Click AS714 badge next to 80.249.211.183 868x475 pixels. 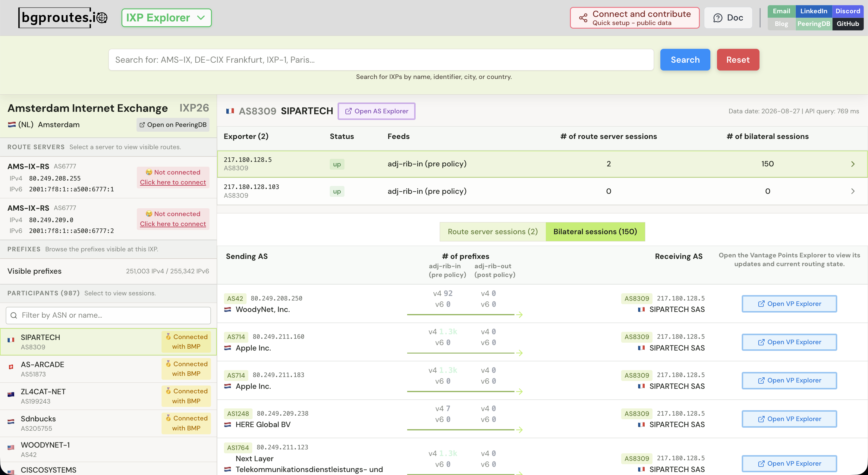[x=236, y=375]
